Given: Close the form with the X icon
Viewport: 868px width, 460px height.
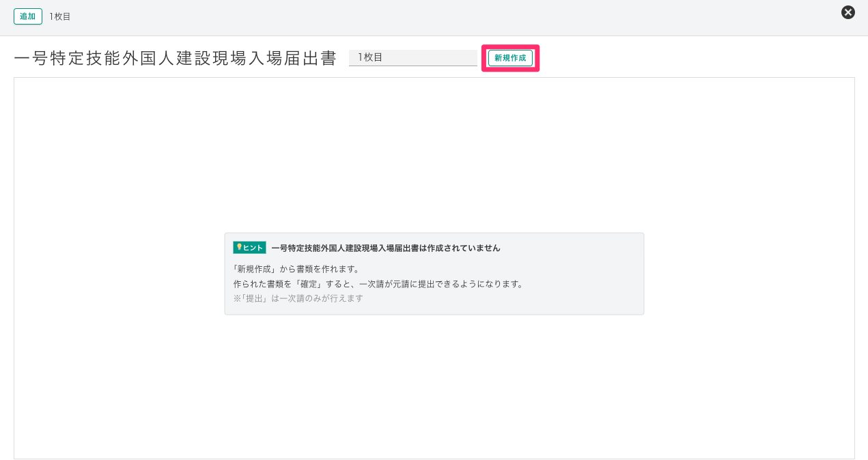Looking at the screenshot, I should (x=848, y=12).
